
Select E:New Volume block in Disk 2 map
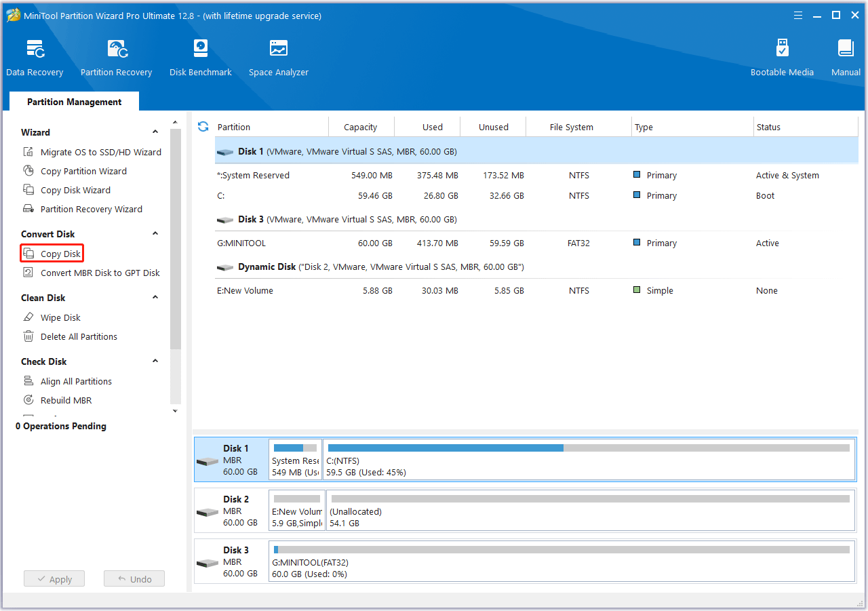coord(296,512)
